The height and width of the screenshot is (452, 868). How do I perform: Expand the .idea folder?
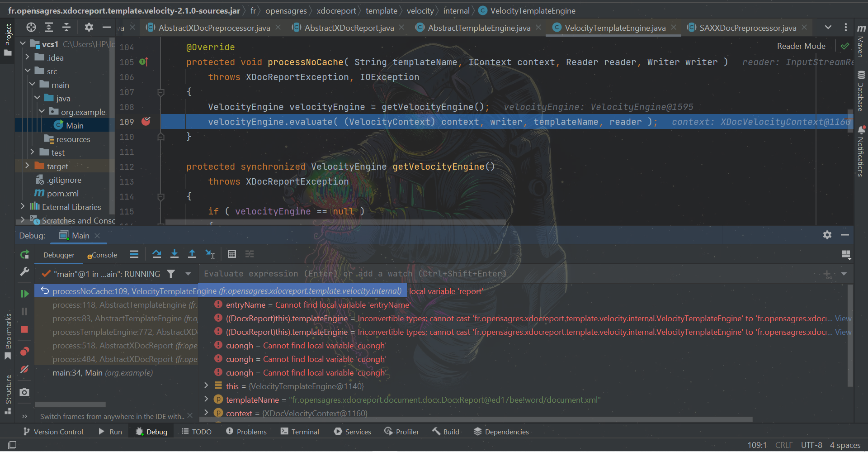28,57
